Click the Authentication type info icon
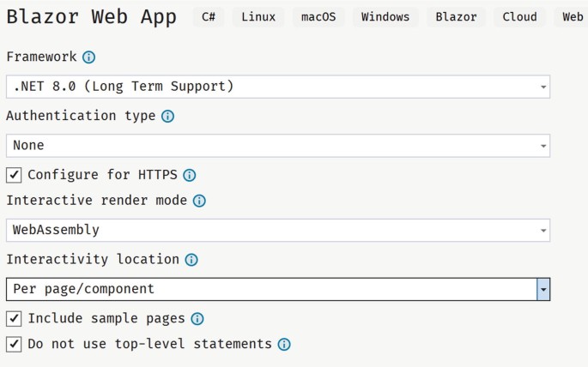Screen dimensions: 588x367 point(167,116)
